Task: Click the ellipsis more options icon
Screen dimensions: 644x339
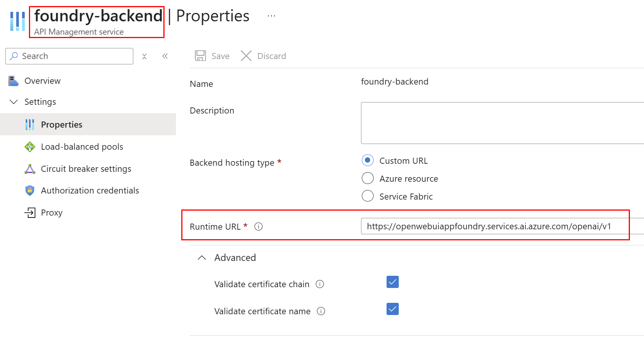Action: click(x=271, y=16)
